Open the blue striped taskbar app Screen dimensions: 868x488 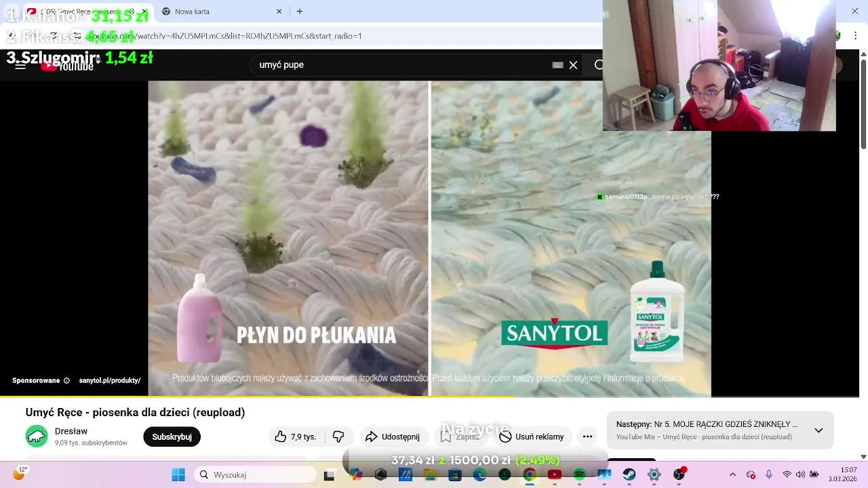(x=406, y=474)
